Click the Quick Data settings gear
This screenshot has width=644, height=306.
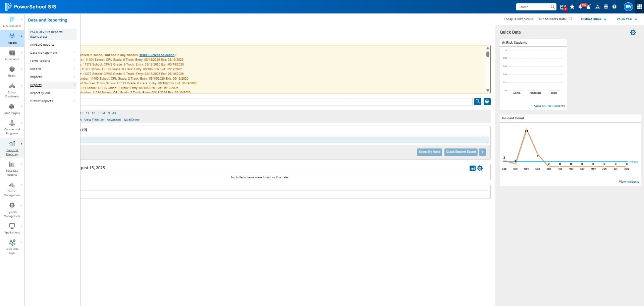[x=633, y=33]
